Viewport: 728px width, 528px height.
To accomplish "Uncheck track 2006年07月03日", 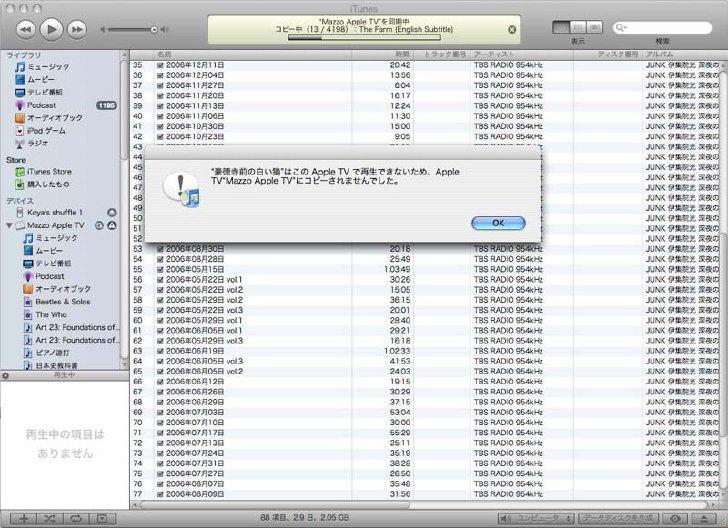I will pos(160,413).
